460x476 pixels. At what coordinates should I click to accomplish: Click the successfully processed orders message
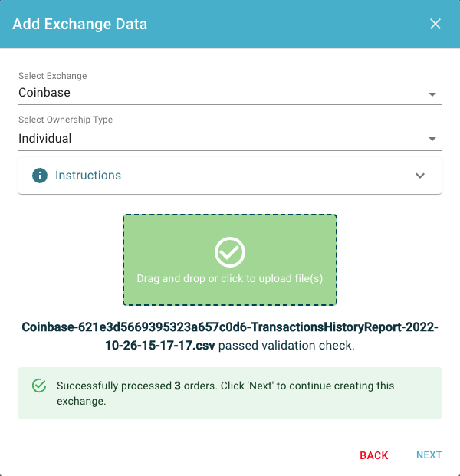[225, 393]
